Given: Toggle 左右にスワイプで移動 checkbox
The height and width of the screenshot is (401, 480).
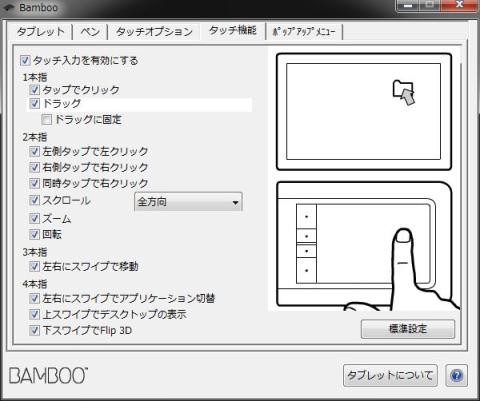Looking at the screenshot, I should [35, 266].
